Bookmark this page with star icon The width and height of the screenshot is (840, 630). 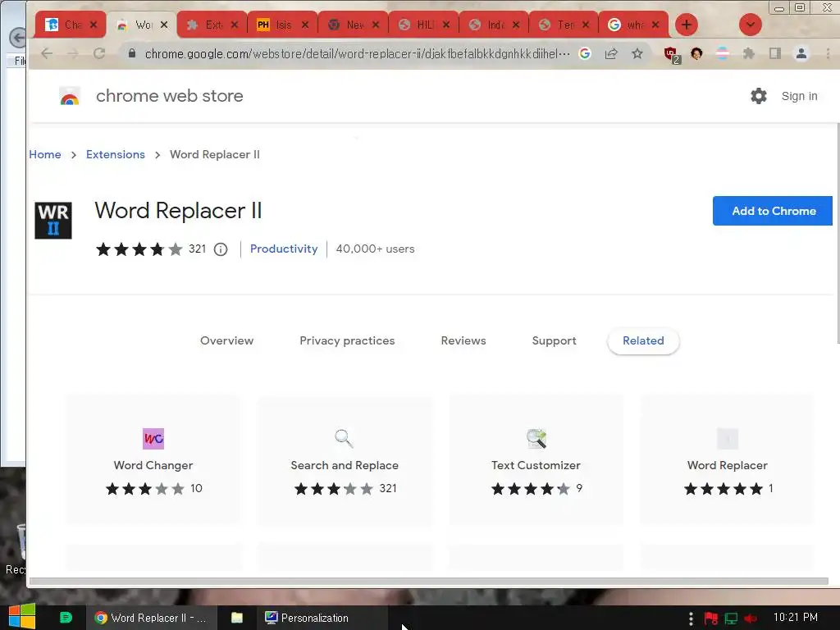point(637,53)
